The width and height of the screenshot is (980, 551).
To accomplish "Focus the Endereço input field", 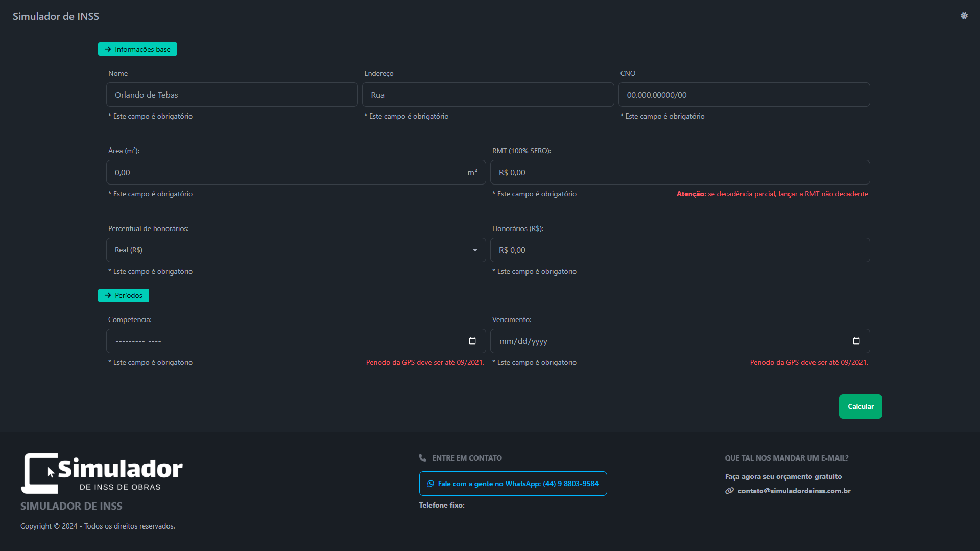I will pos(488,95).
